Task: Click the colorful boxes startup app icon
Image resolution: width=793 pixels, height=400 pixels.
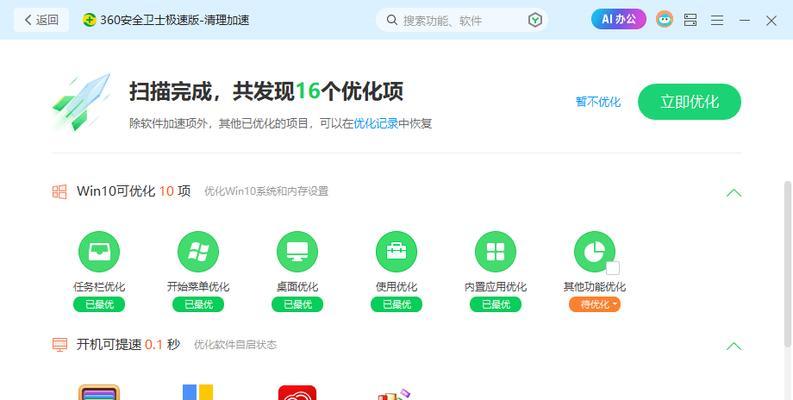Action: point(393,394)
